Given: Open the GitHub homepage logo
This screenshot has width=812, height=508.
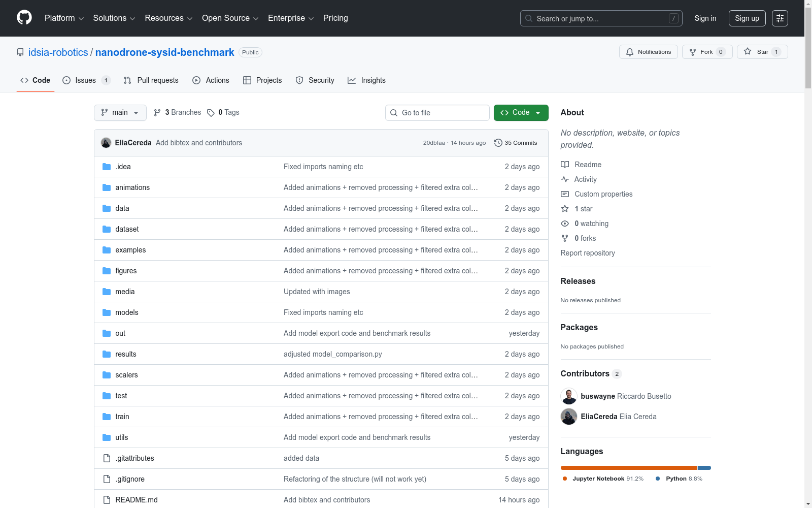Looking at the screenshot, I should click(24, 18).
